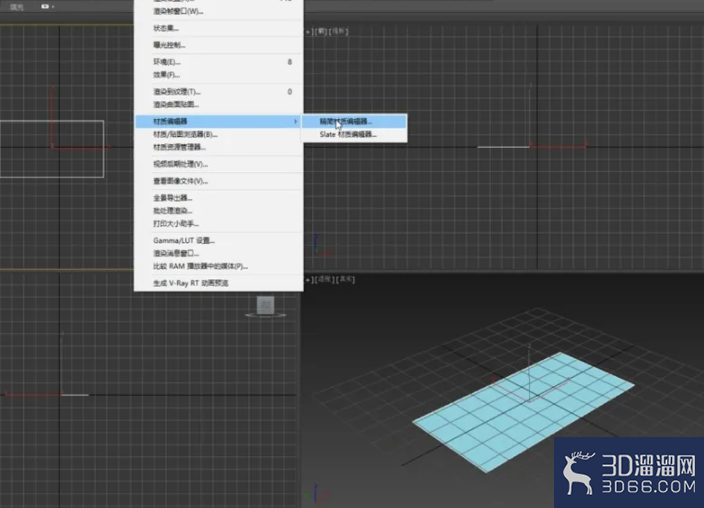Select the cyan plane in the perspective view
Screen dimensions: 704x508
523,411
